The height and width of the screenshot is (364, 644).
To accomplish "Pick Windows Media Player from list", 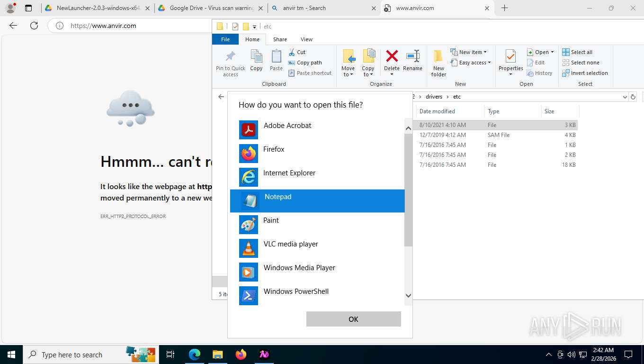I will point(317,272).
